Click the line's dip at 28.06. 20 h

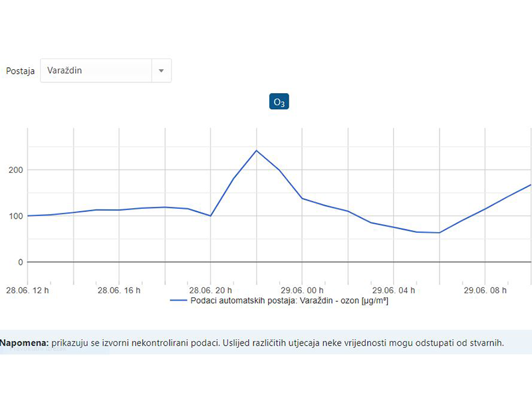(x=211, y=215)
